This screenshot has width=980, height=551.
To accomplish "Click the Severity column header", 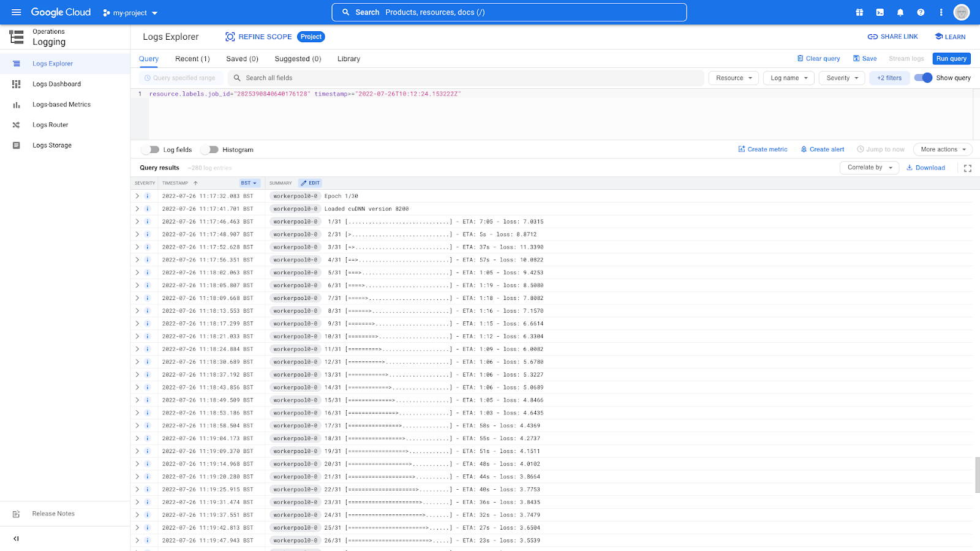I will (145, 183).
